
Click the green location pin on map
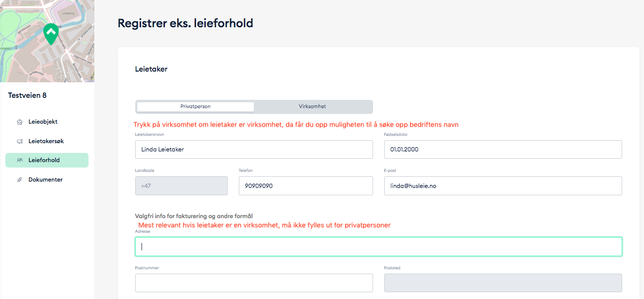51,34
